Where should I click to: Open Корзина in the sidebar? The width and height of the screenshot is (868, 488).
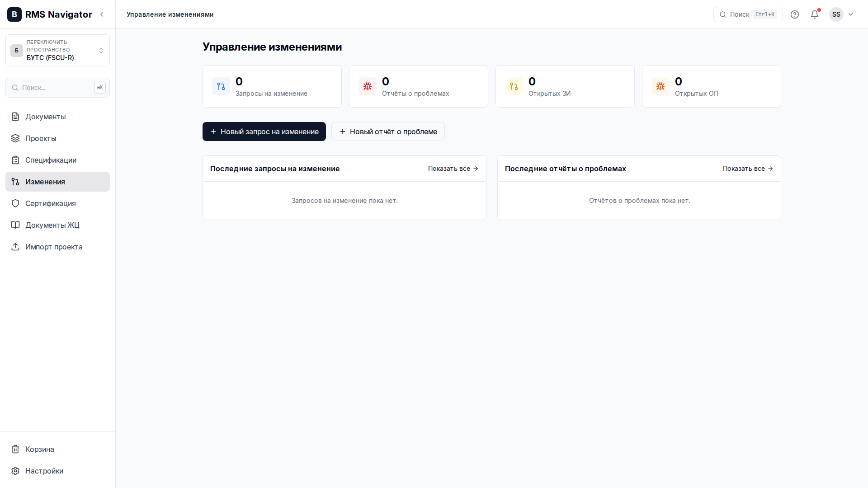coord(57,449)
